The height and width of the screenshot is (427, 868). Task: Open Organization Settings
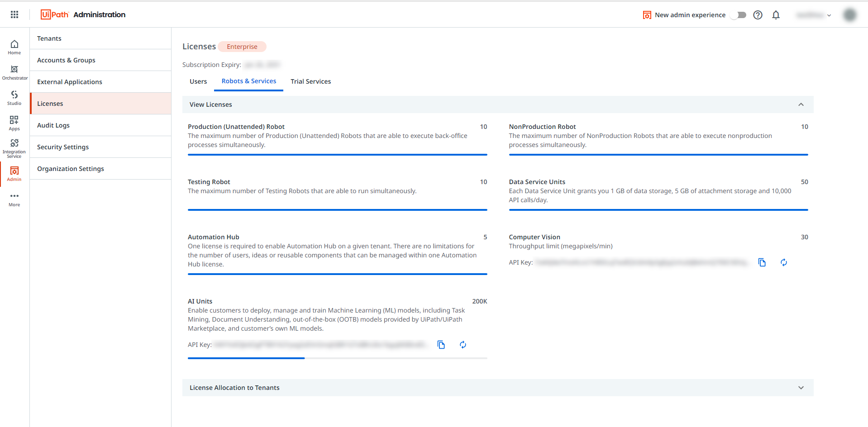100,169
